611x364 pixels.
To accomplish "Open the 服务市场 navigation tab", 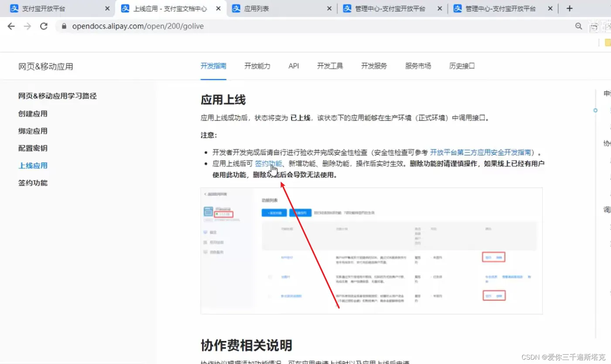I will coord(418,66).
